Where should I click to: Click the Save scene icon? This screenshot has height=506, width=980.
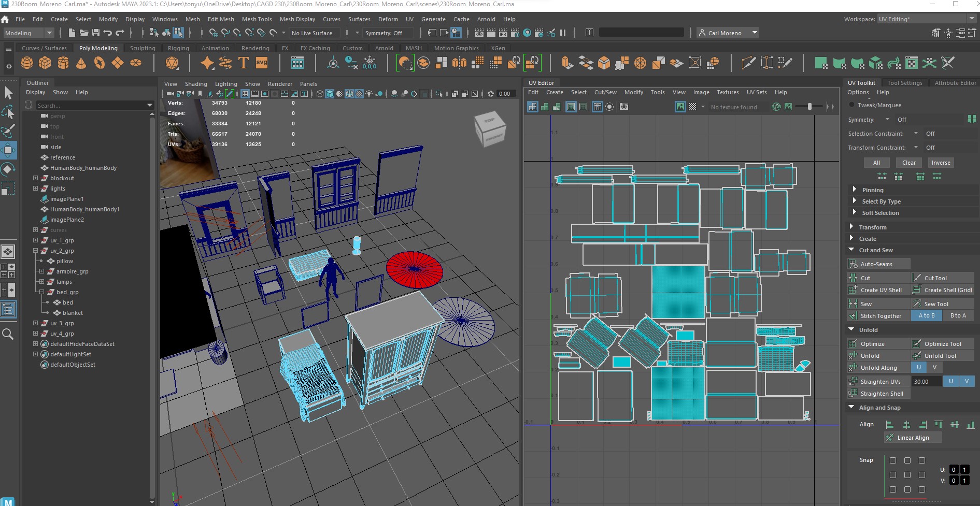pos(95,33)
